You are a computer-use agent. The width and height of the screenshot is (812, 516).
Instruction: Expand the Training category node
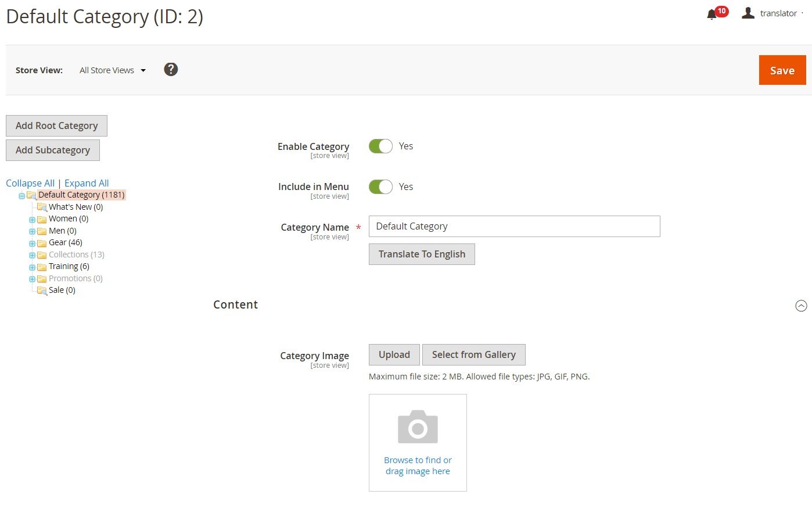[33, 267]
